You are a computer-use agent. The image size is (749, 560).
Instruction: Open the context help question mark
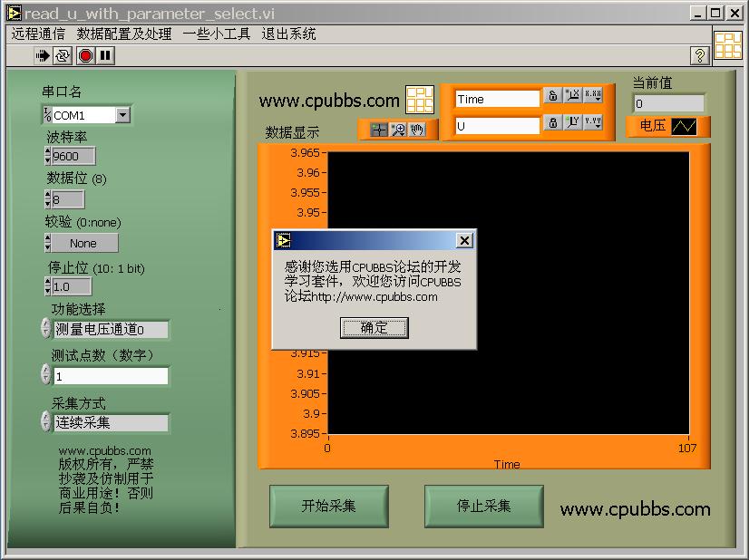tap(700, 55)
